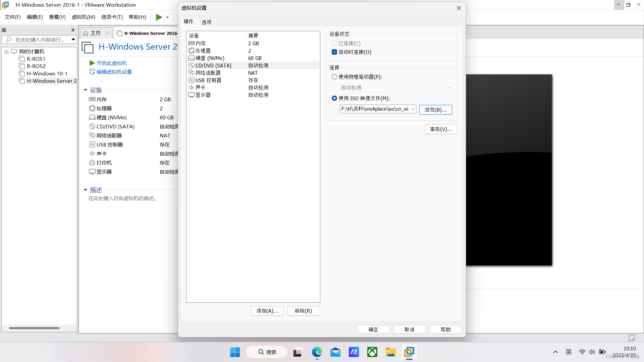Open File Explorer from taskbar
Image resolution: width=644 pixels, height=362 pixels.
coord(390,352)
